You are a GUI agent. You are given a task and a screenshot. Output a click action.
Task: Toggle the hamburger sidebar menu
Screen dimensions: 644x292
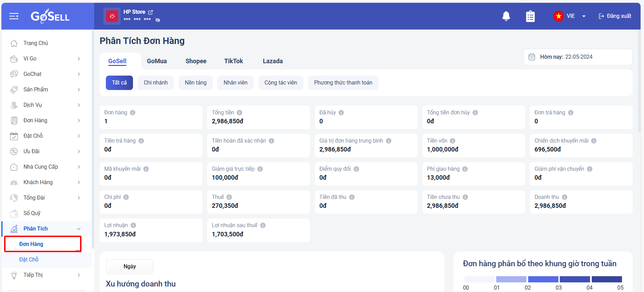[x=14, y=16]
